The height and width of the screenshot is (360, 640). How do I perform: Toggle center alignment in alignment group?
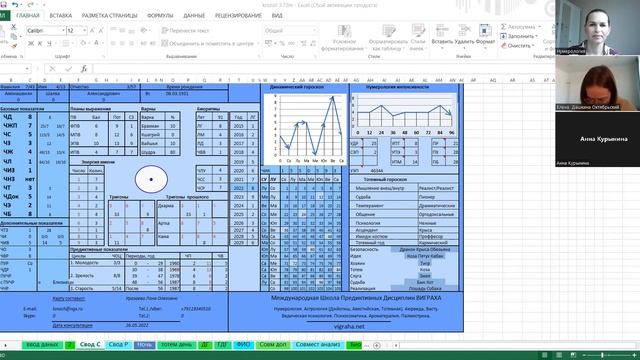(122, 43)
